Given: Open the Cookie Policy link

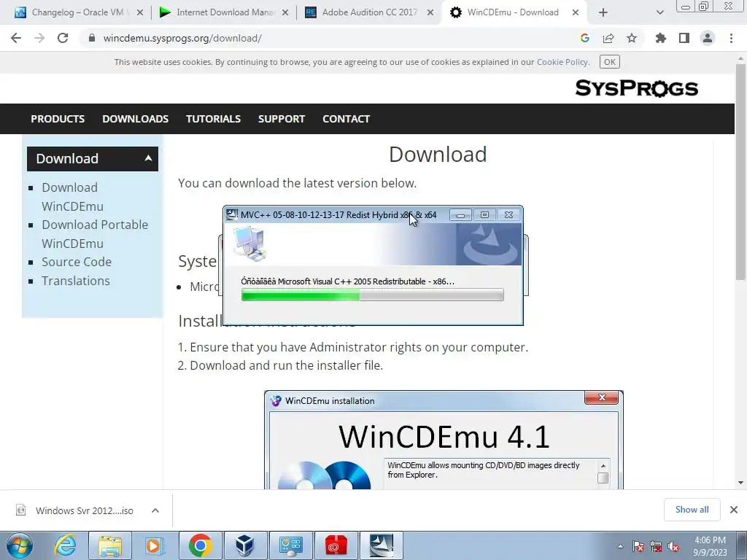Looking at the screenshot, I should coord(562,62).
